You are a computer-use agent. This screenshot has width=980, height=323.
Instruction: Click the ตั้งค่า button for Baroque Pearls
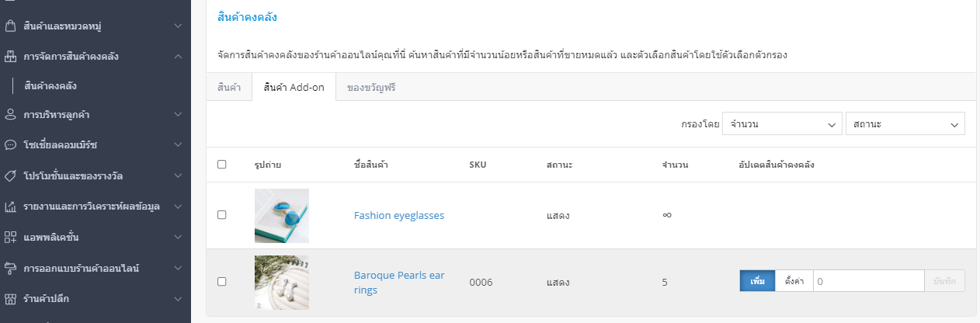[794, 281]
